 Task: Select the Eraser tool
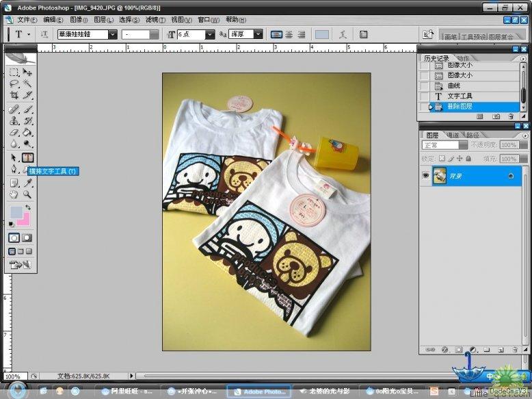point(14,132)
